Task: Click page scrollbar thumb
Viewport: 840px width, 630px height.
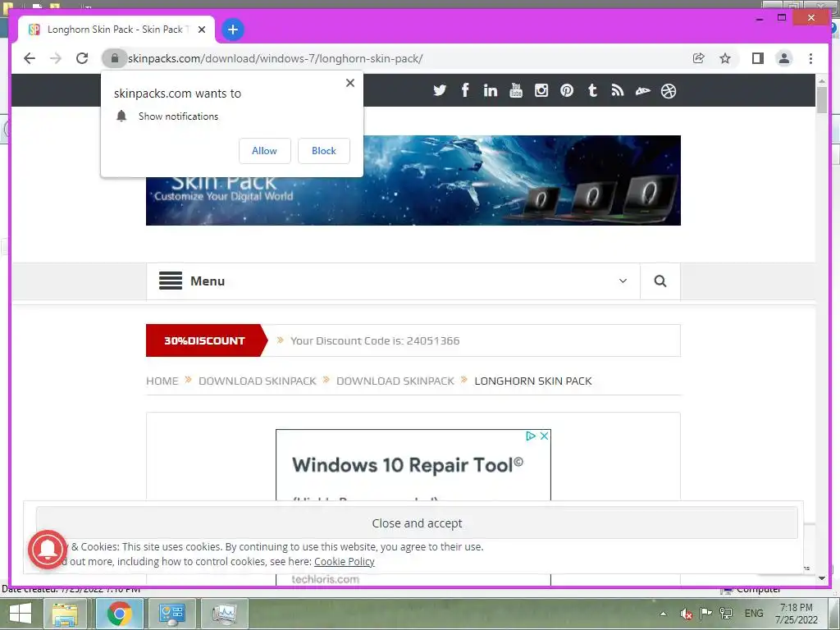Action: 821,98
